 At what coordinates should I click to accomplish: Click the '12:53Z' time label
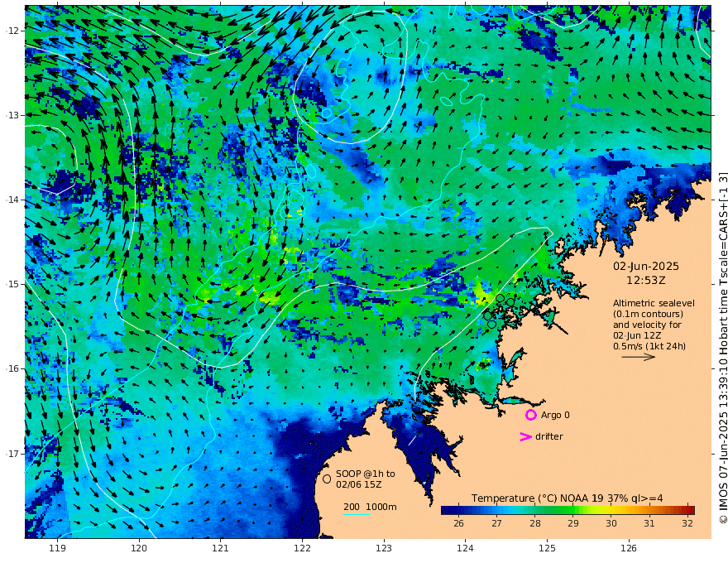(646, 281)
